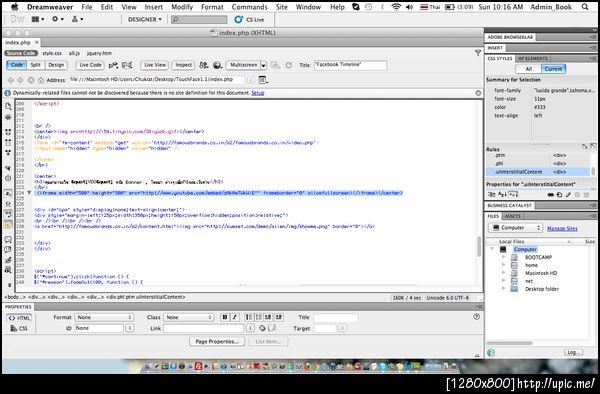Click the volume icon in the menu bar
Screen dimensions: 600x394
tap(409, 7)
